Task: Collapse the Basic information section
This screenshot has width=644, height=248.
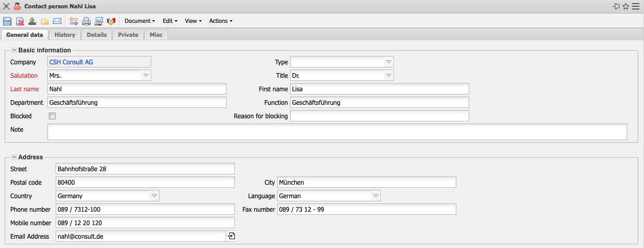Action: coord(14,50)
